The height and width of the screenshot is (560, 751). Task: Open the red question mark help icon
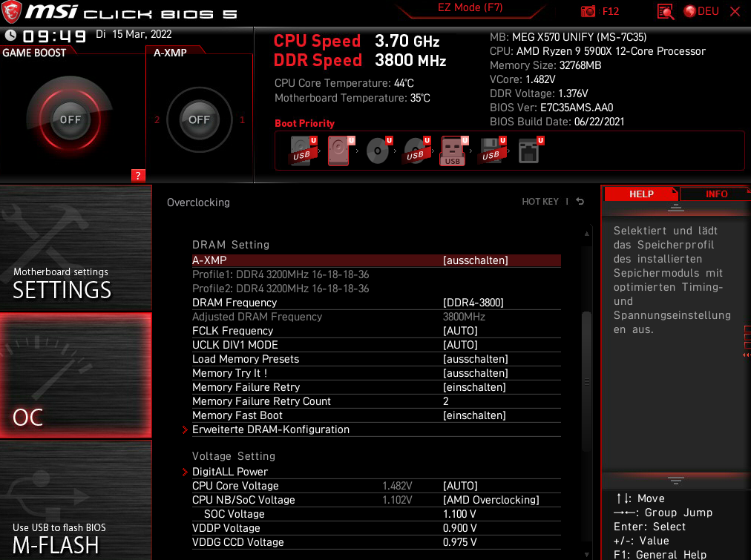click(x=138, y=176)
